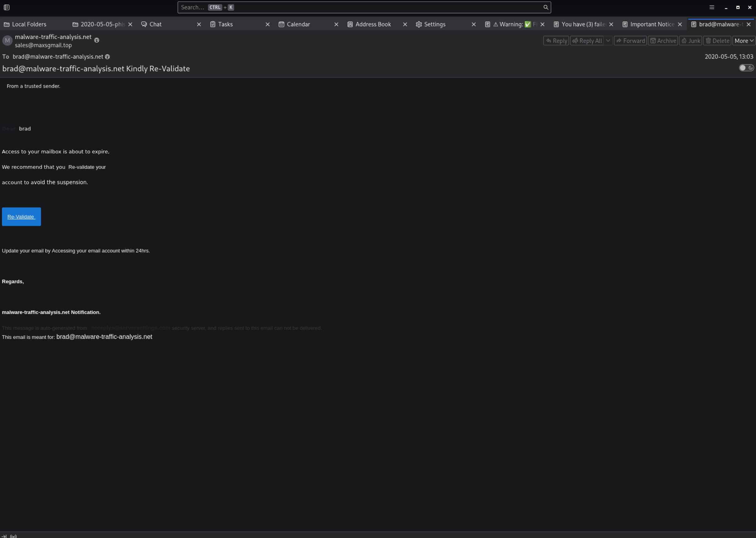Toggle dark message mode switch

[746, 68]
